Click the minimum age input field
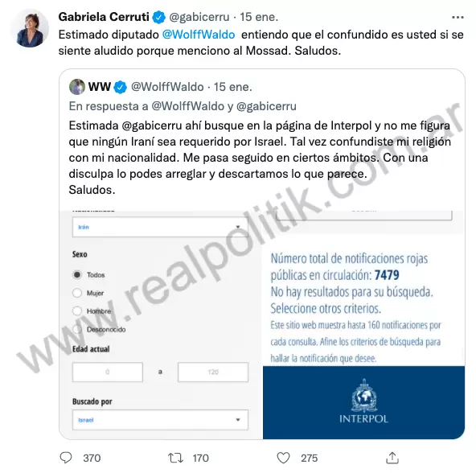Viewport: 476px width, 473px height. coord(108,372)
